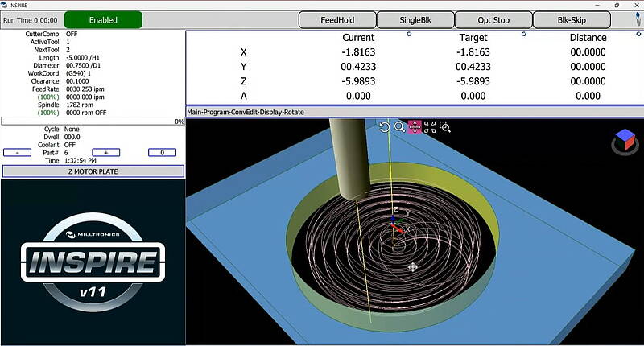Select the Zoom magnifier tool

[399, 127]
